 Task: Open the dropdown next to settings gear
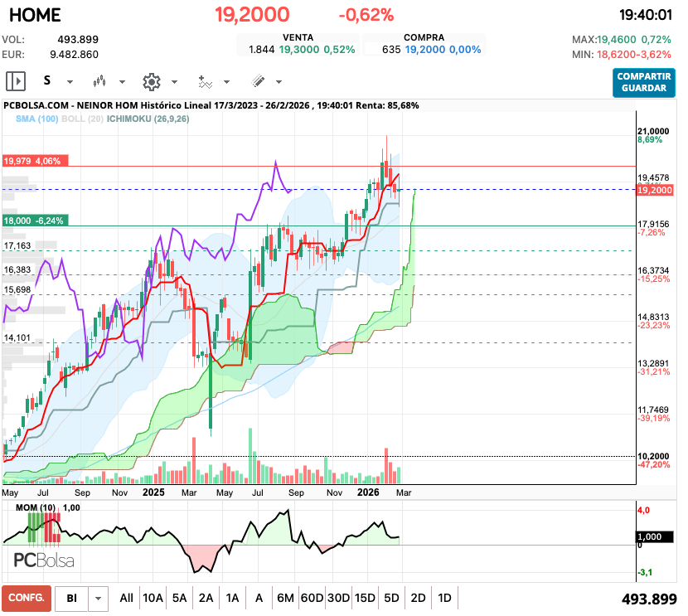point(174,82)
